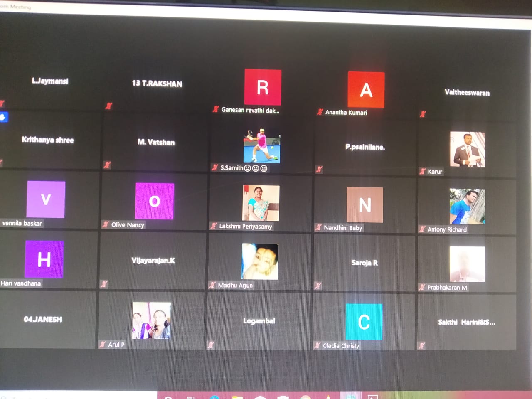Click muted mic icon next to Antony Richard
The height and width of the screenshot is (399, 532).
click(x=422, y=229)
